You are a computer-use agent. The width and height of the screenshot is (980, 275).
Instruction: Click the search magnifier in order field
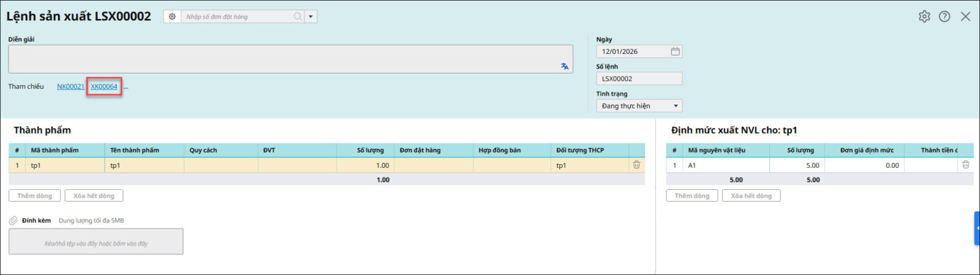click(x=298, y=17)
